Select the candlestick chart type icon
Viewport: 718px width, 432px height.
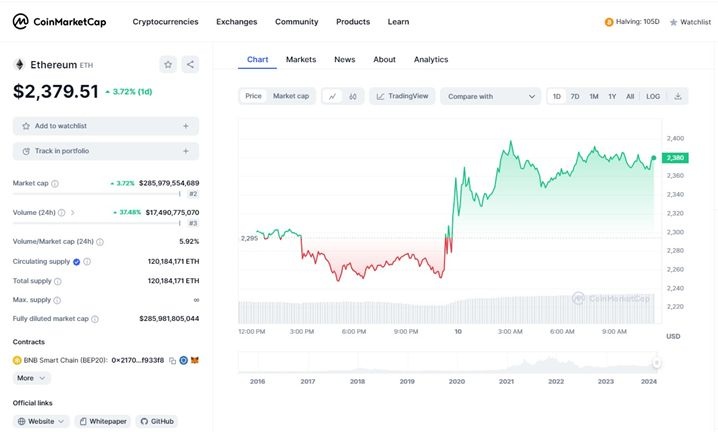point(353,96)
